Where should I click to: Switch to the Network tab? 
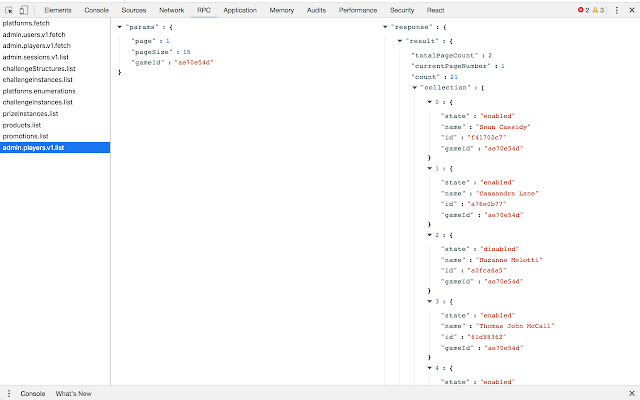tap(171, 10)
